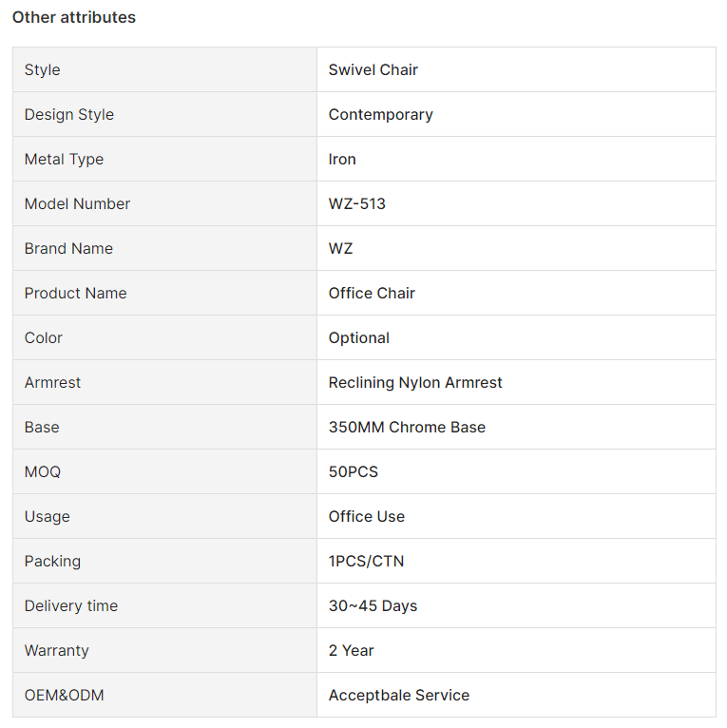Select the 'Office Chair' product name value
Viewport: 727px width, 728px height.
point(372,293)
